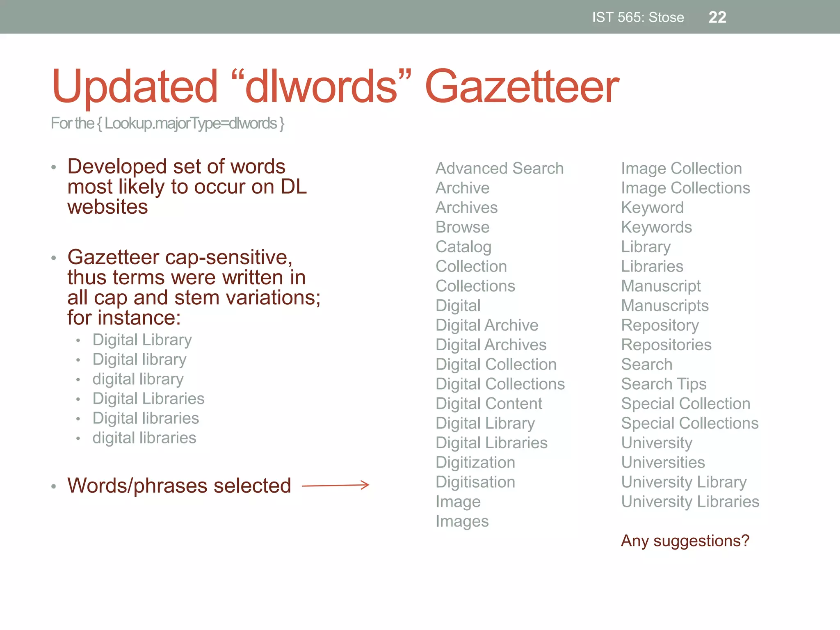
Task: Click the 'Repository' term
Action: tap(660, 325)
